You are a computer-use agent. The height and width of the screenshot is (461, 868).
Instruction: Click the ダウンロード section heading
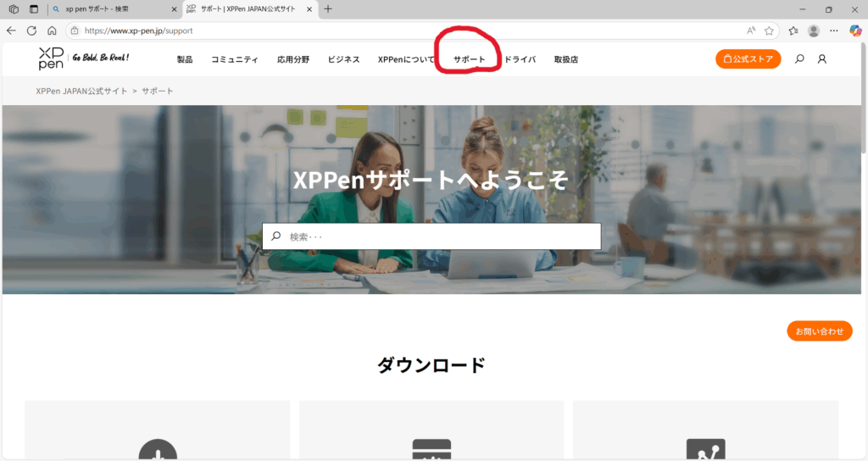[431, 364]
